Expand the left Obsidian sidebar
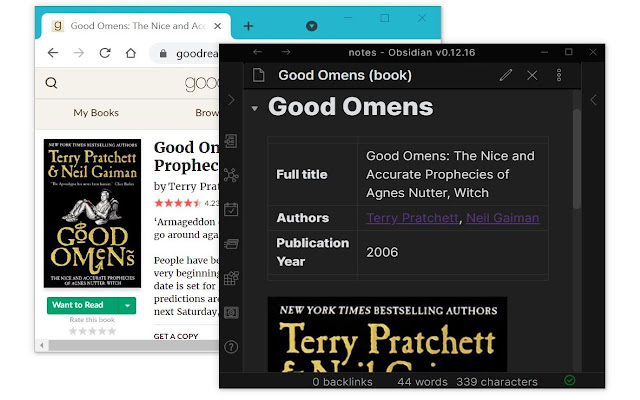Screen dimensions: 640x400 [231, 99]
